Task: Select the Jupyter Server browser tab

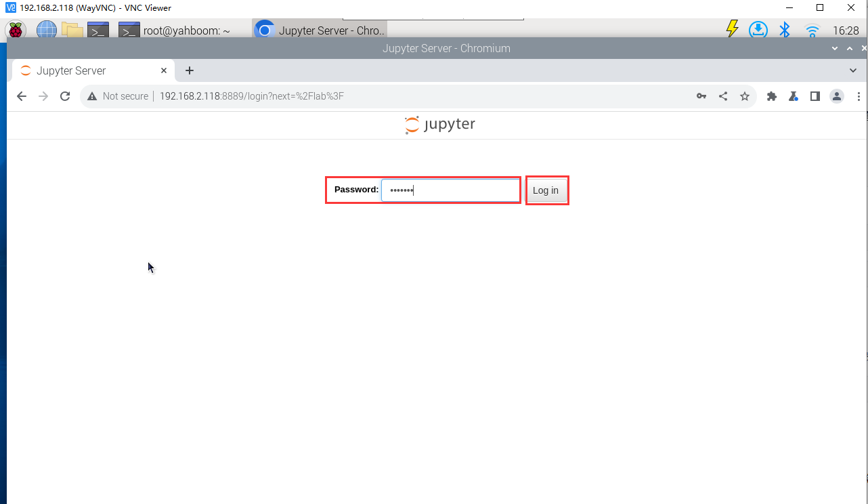Action: [x=93, y=70]
